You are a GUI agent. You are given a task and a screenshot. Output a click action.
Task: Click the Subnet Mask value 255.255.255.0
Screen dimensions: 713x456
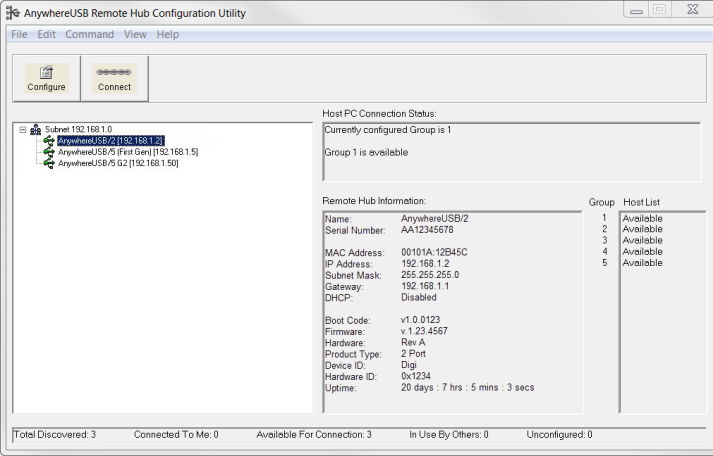coord(430,275)
